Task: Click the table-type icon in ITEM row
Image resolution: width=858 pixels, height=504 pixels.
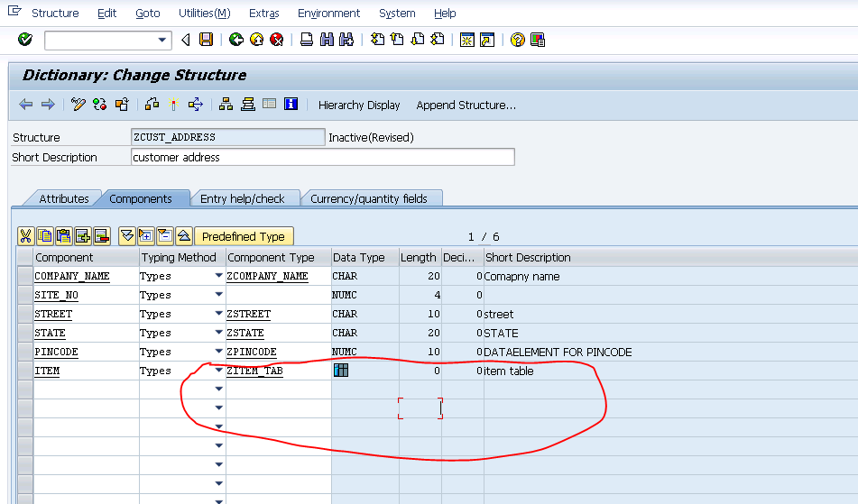Action: tap(340, 370)
